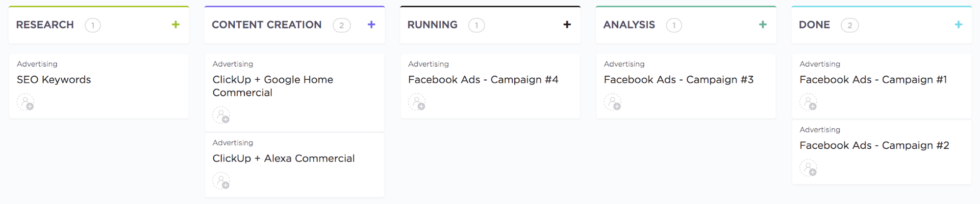The height and width of the screenshot is (204, 980).
Task: Assign a member to Facebook Campaign #4
Action: (x=417, y=103)
